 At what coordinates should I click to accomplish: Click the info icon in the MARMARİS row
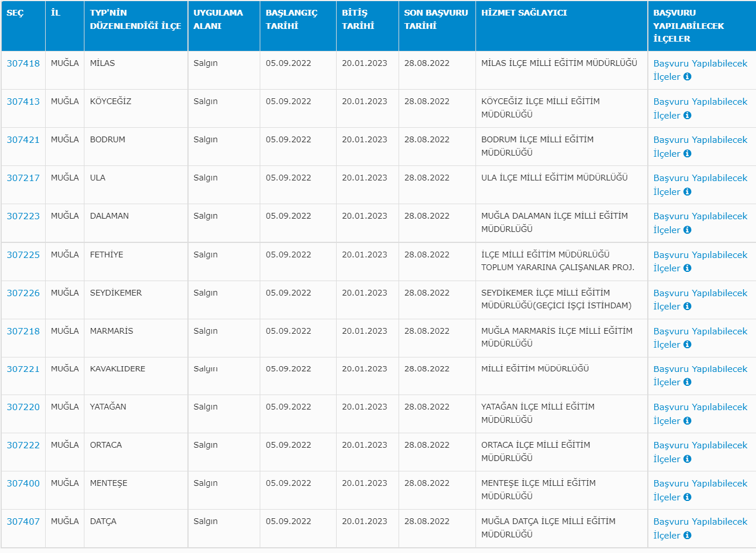[x=687, y=344]
